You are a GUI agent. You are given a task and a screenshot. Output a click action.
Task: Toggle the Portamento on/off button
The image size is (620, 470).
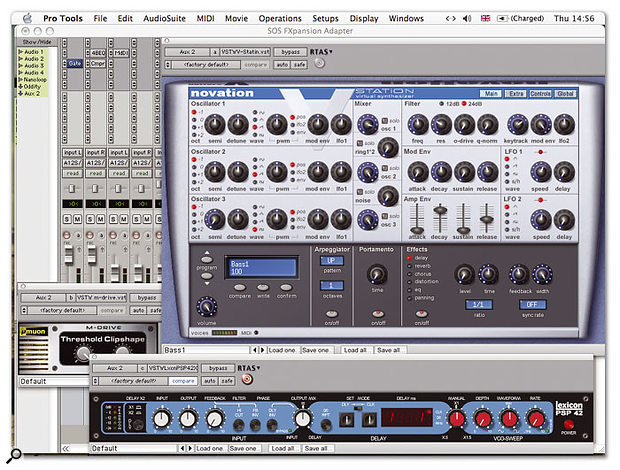(x=378, y=314)
